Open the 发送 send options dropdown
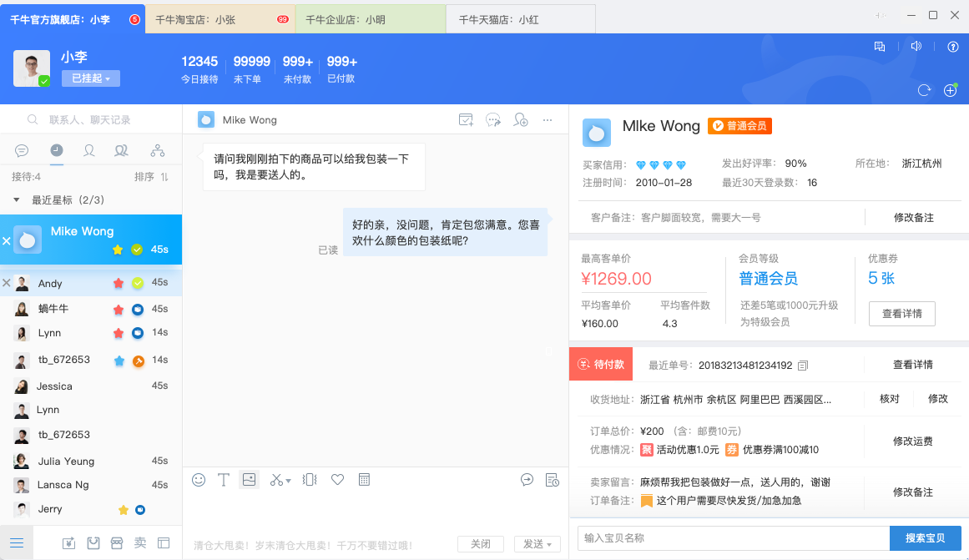Screen dimensions: 969x560 click(537, 544)
